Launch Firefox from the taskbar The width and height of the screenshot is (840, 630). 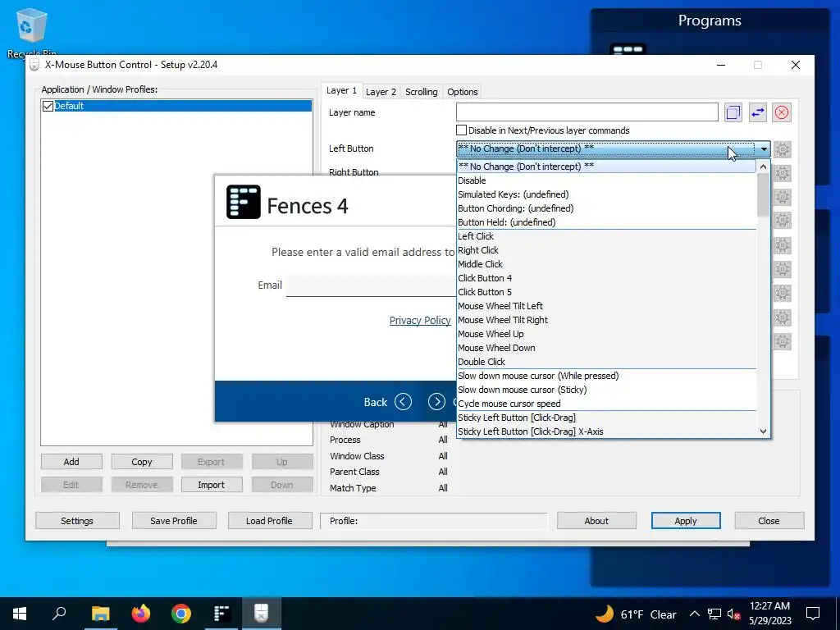(x=141, y=614)
